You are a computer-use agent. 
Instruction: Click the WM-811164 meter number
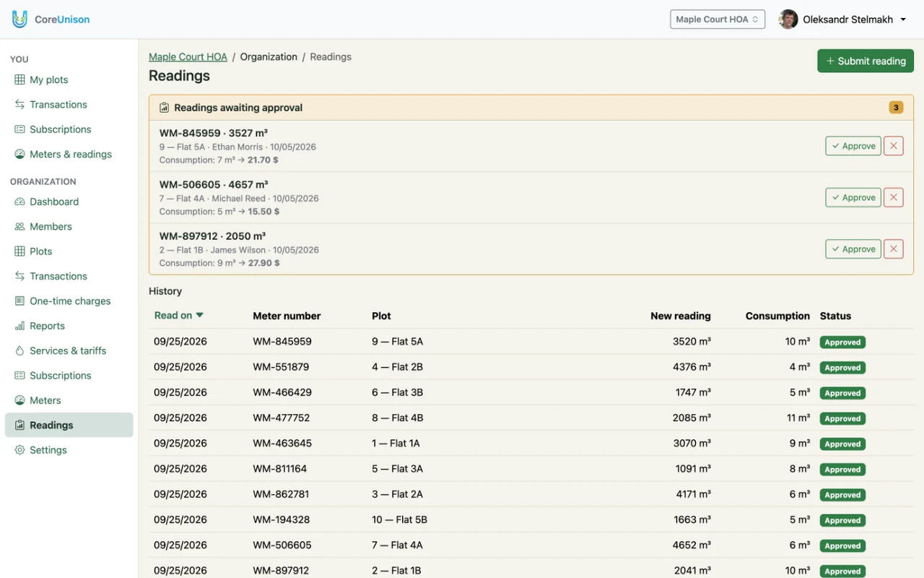pyautogui.click(x=280, y=468)
